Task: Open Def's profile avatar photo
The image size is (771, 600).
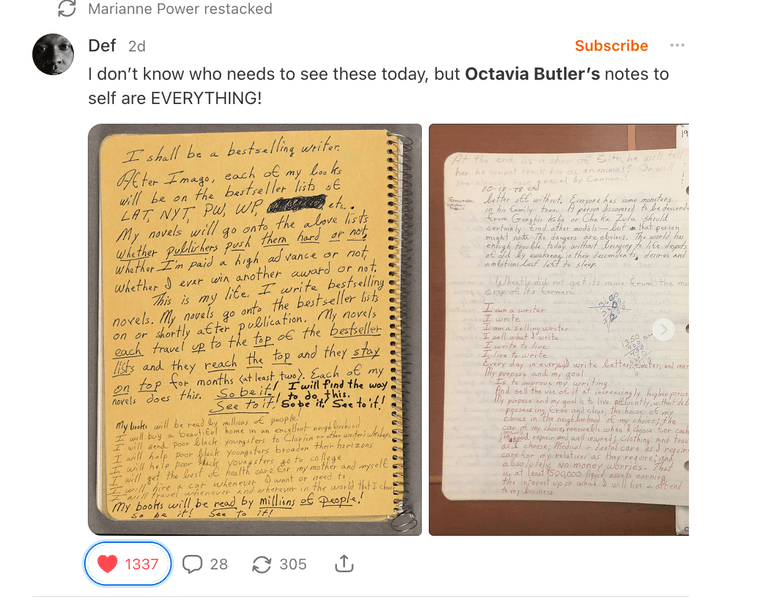Action: (x=53, y=54)
